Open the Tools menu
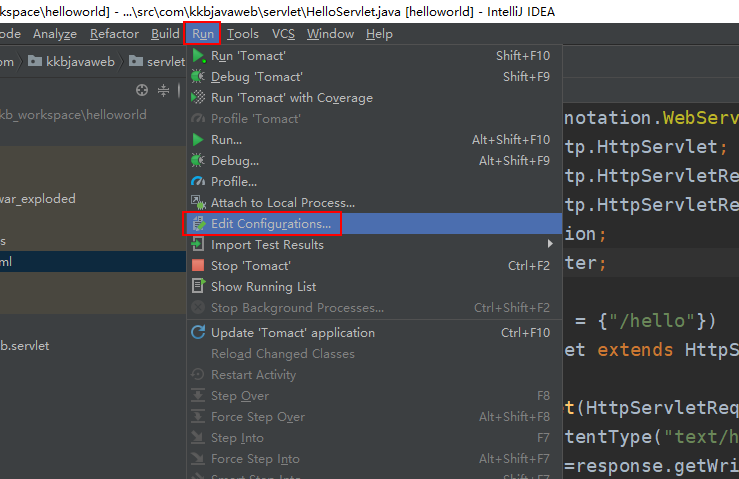739x479 pixels. click(243, 34)
